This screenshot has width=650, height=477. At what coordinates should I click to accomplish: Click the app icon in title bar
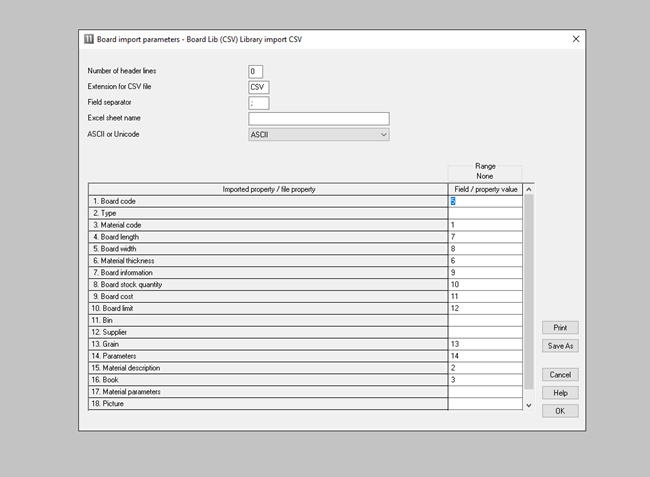click(x=88, y=38)
